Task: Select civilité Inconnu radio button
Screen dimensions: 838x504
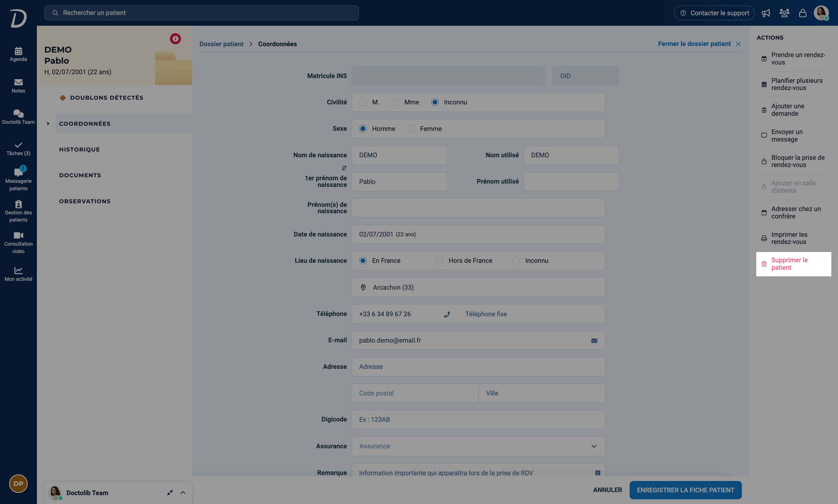Action: click(435, 102)
